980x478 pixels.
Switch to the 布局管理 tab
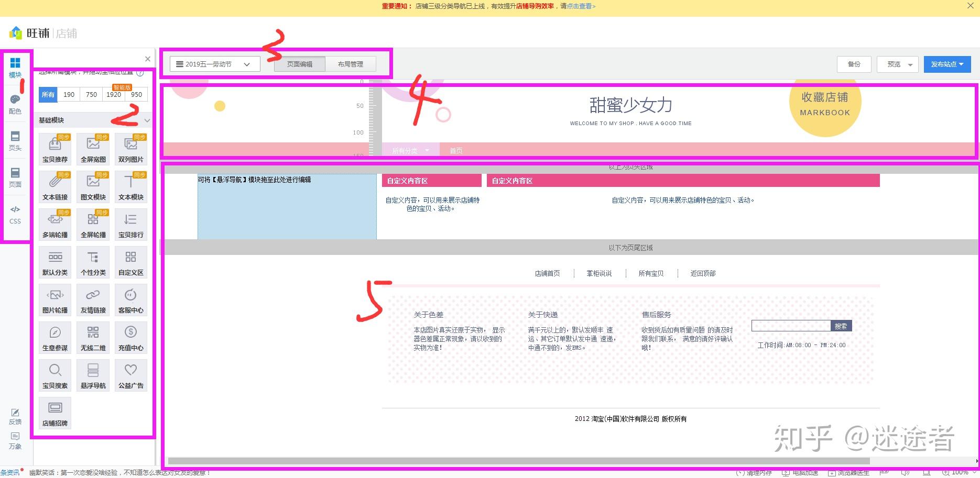coord(351,64)
